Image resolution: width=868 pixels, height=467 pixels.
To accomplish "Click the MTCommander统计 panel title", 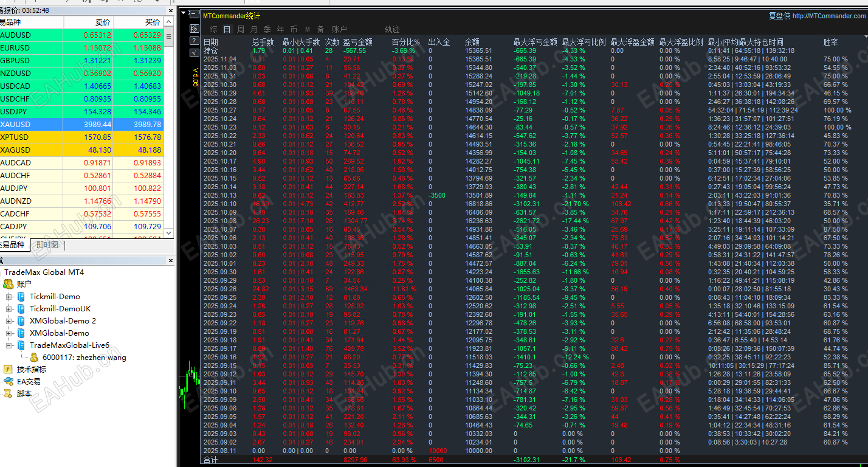I will coord(232,16).
